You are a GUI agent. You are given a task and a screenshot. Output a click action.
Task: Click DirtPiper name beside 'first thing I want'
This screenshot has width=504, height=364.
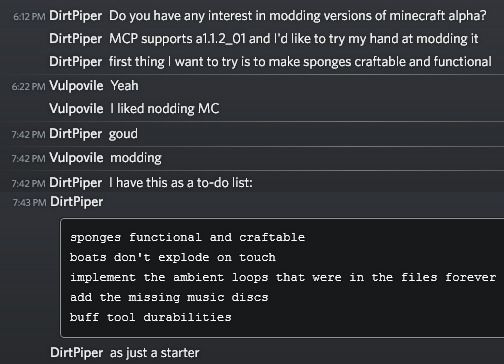76,62
